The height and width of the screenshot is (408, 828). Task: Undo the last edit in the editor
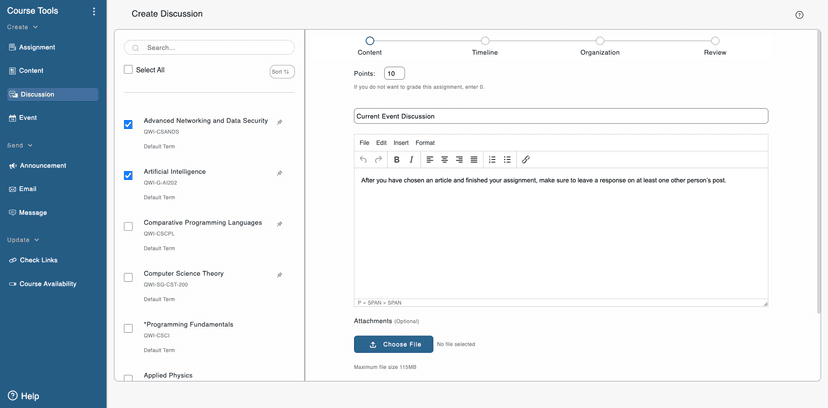363,159
